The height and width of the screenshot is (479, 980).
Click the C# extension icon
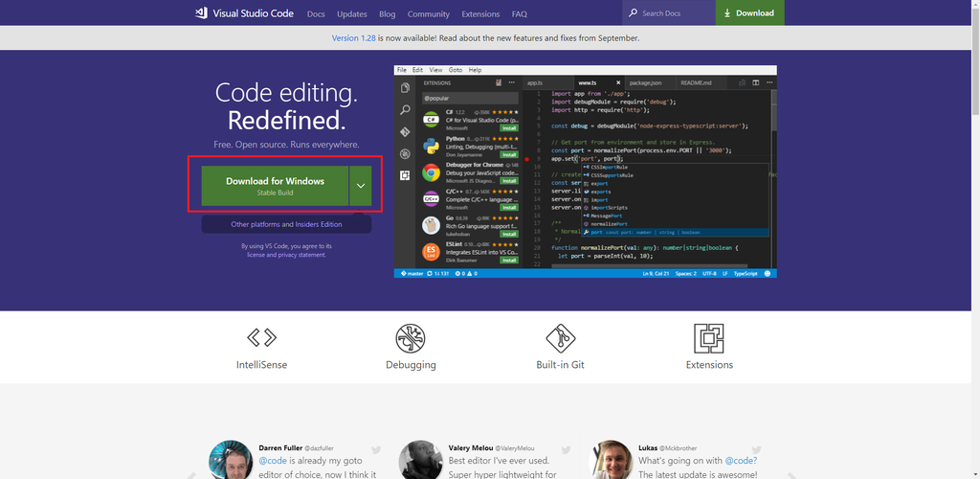431,118
